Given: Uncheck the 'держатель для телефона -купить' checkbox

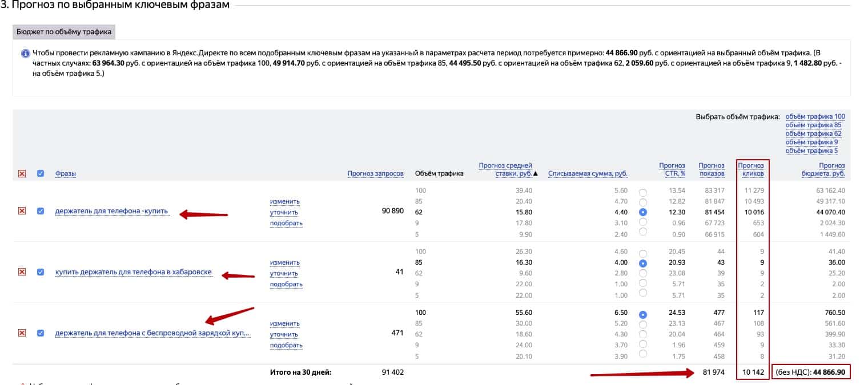Looking at the screenshot, I should 41,211.
